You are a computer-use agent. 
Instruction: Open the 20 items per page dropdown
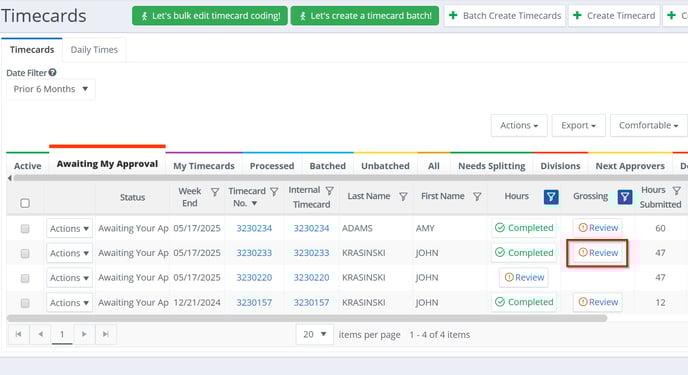pyautogui.click(x=315, y=334)
